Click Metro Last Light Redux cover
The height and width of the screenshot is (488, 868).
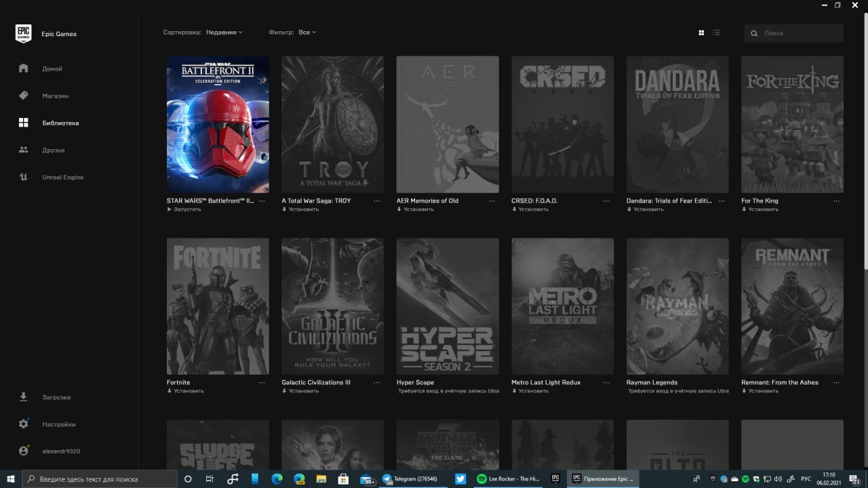coord(562,306)
